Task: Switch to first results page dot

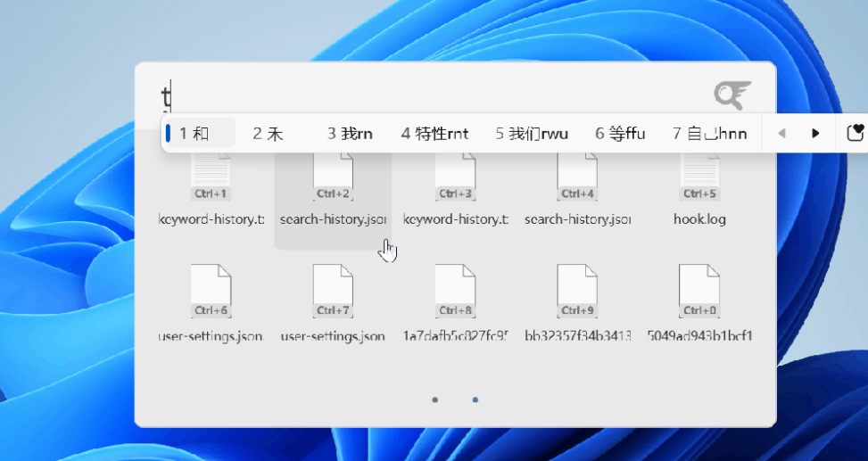Action: [435, 399]
